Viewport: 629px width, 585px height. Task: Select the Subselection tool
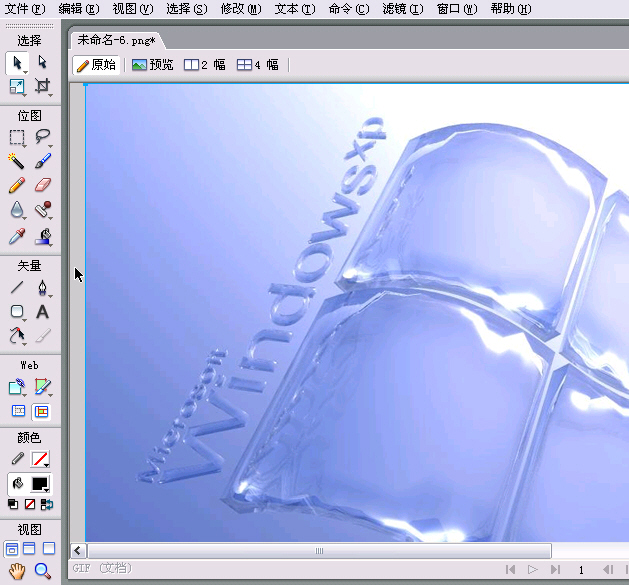click(x=42, y=63)
